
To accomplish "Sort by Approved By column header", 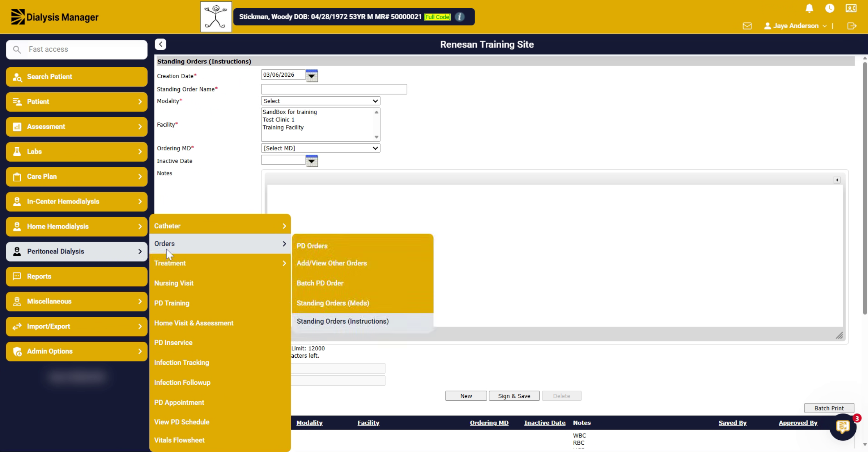I will [x=798, y=423].
